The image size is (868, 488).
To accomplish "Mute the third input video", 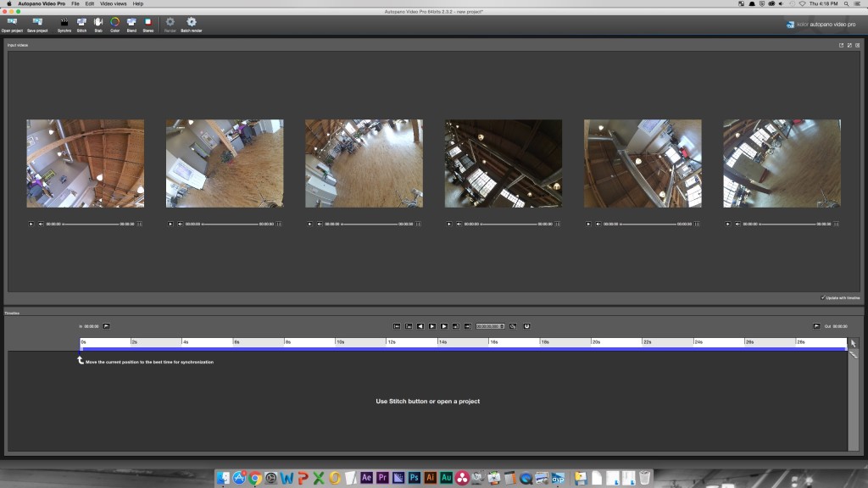I will click(320, 224).
